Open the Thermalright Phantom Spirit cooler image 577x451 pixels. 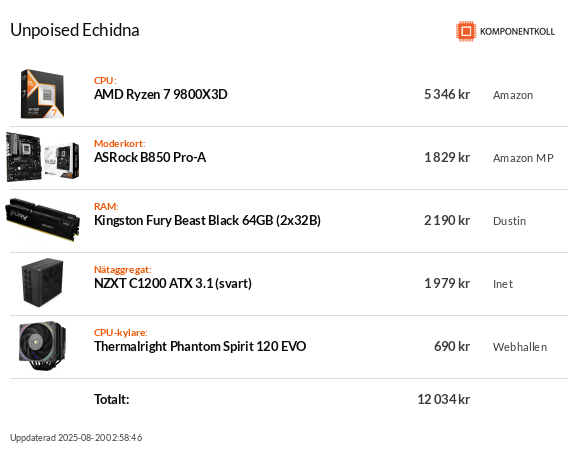42,346
